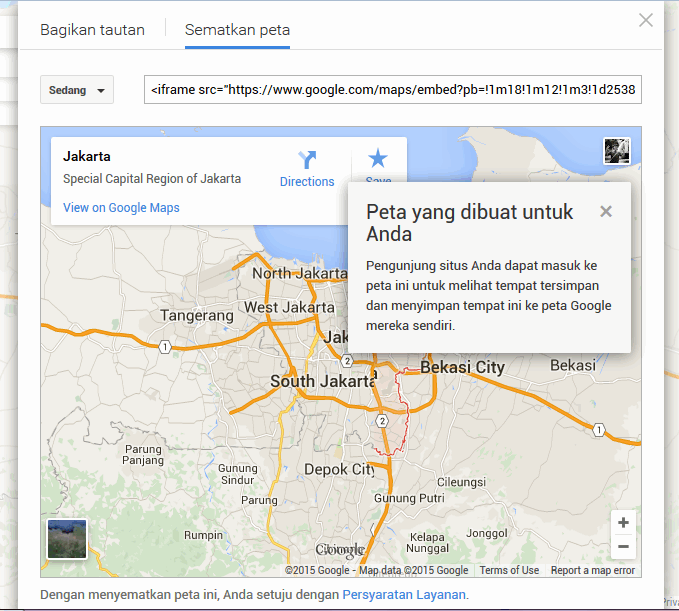Click the route 1 shield near Tangerang
The width and height of the screenshot is (679, 611).
click(x=165, y=347)
